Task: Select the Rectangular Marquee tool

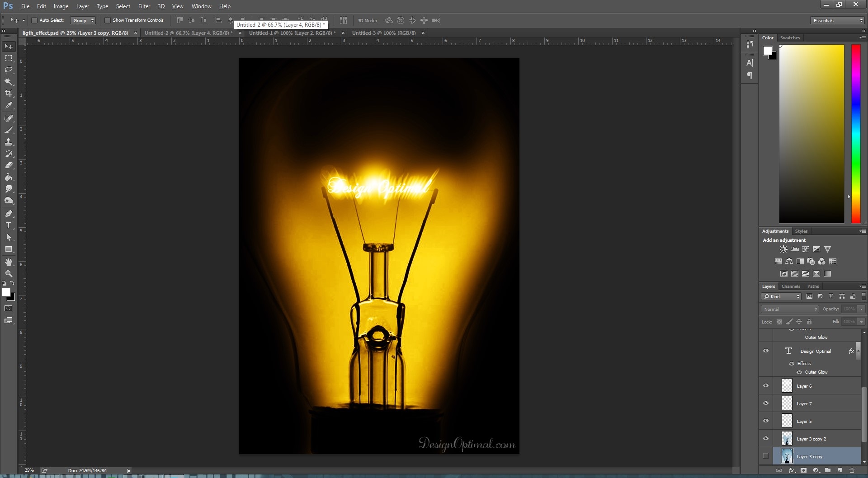Action: 9,58
